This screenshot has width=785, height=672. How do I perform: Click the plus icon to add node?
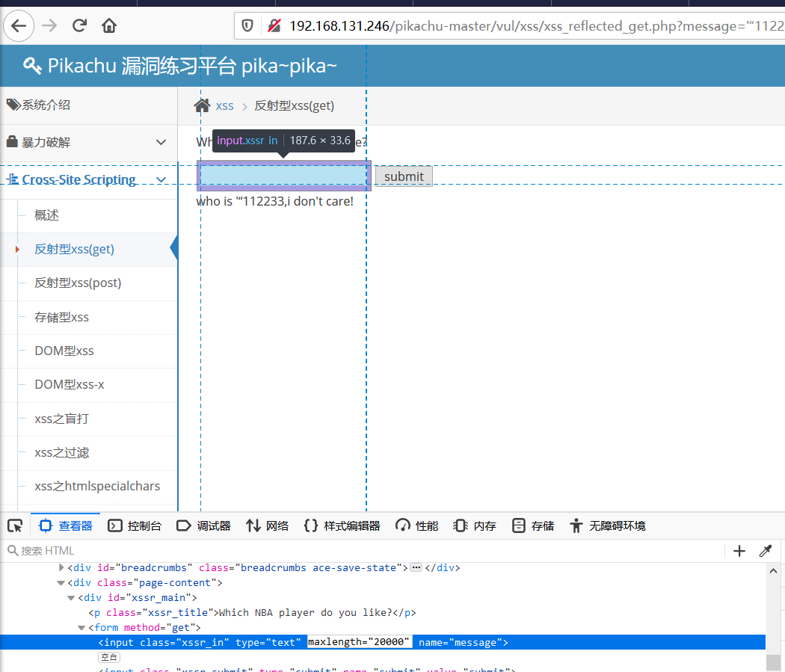coord(739,551)
